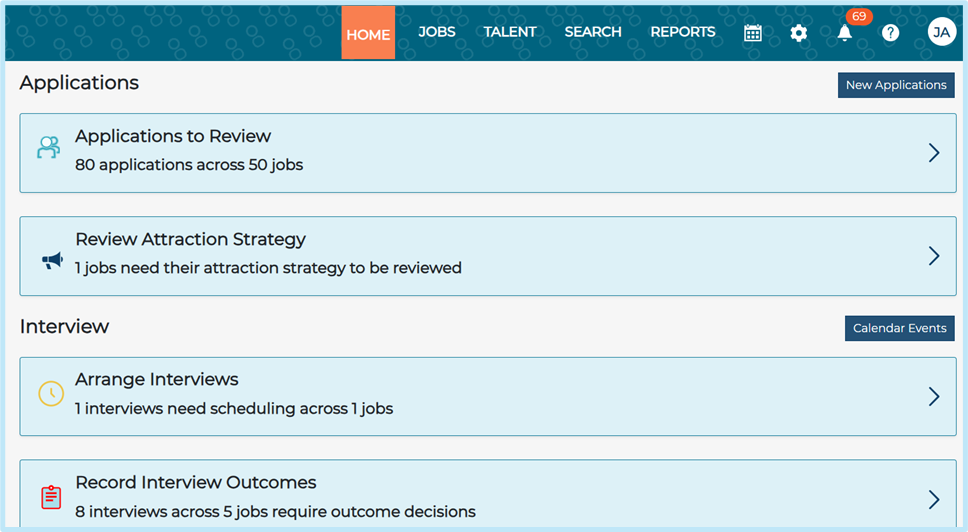Expand Record Interview Outcomes chevron arrow
Viewport: 968px width, 532px height.
tap(934, 499)
